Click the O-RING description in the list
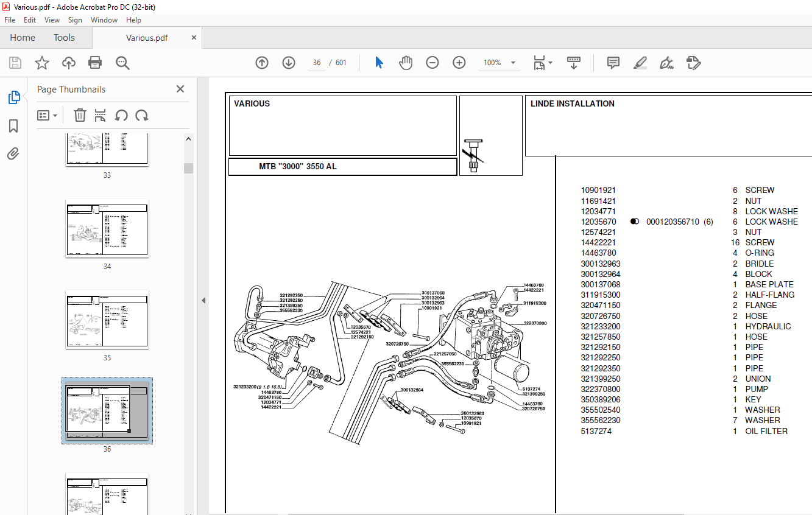812x515 pixels. [760, 253]
